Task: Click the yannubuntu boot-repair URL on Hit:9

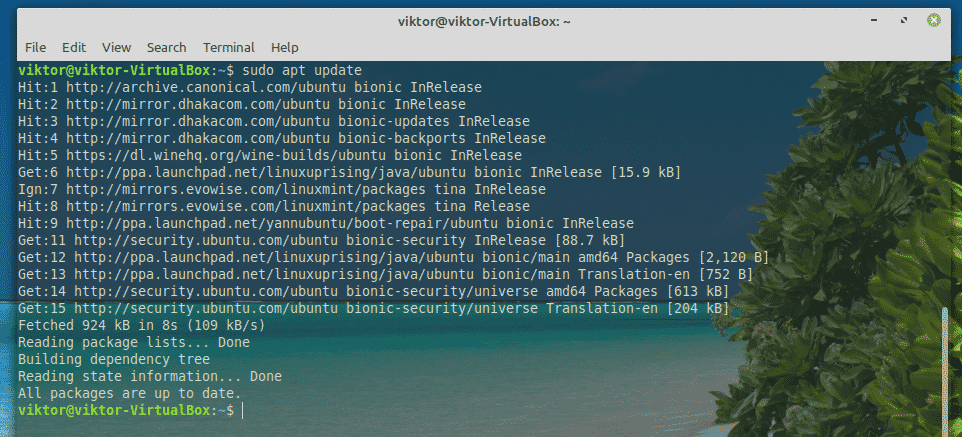Action: [282, 223]
